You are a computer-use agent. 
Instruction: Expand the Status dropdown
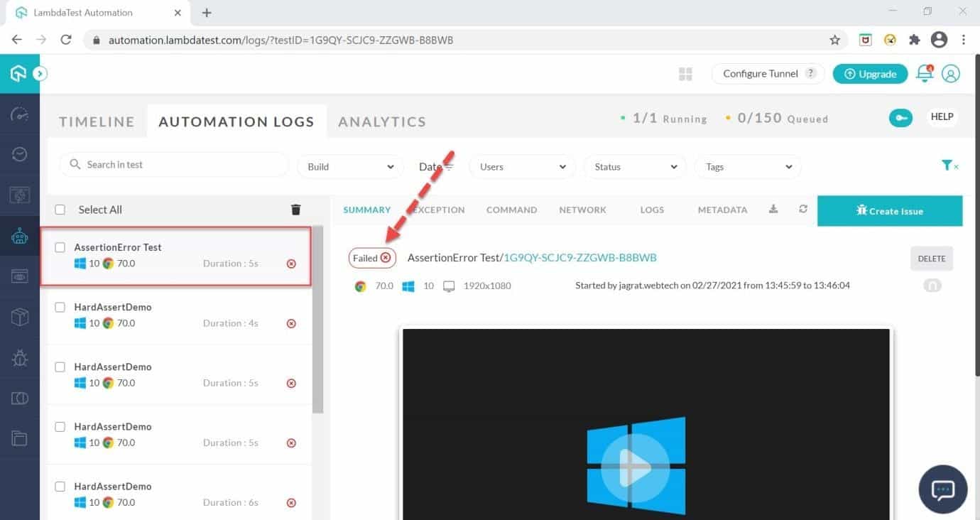[x=634, y=166]
